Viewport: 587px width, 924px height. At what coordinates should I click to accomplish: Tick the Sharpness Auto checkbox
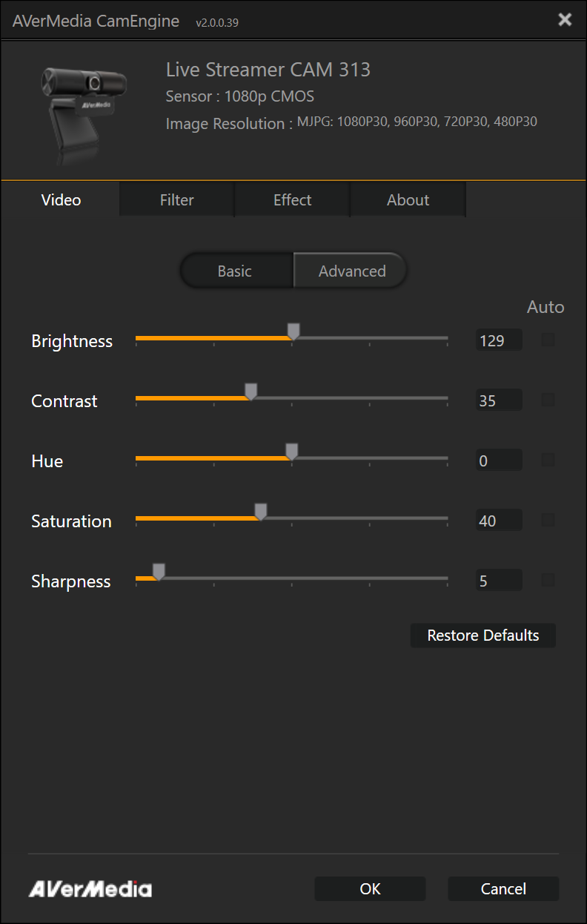[x=548, y=581]
